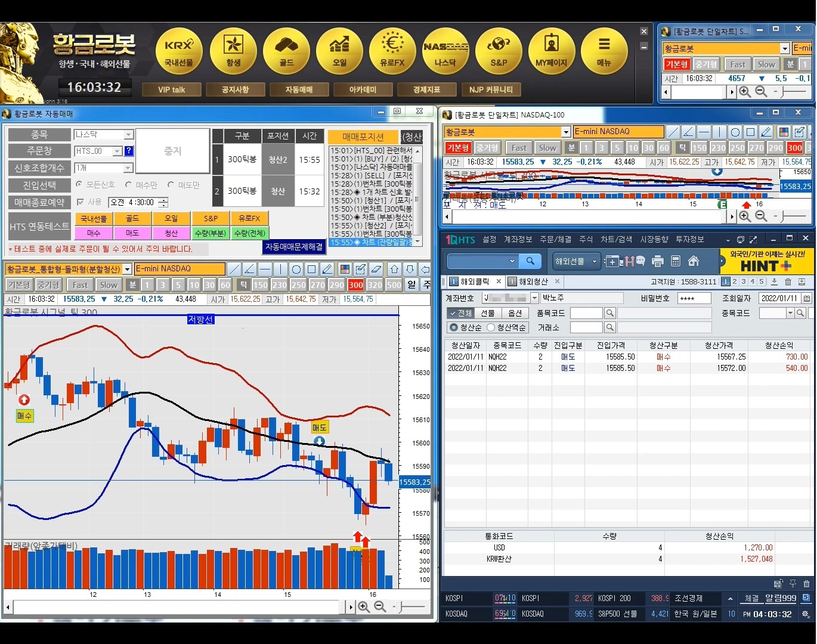
Task: Open the 유로FX gold icon
Action: tap(392, 51)
